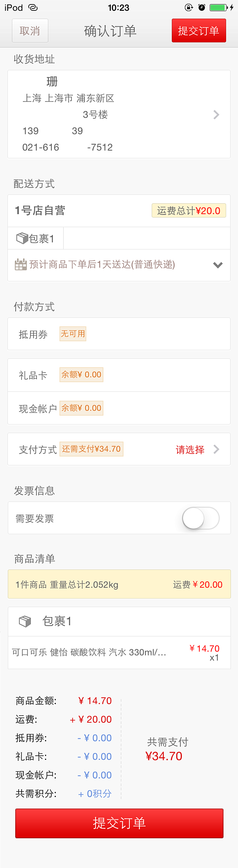Image resolution: width=238 pixels, height=868 pixels.
Task: Expand the delivery time dropdown arrow
Action: (x=218, y=265)
